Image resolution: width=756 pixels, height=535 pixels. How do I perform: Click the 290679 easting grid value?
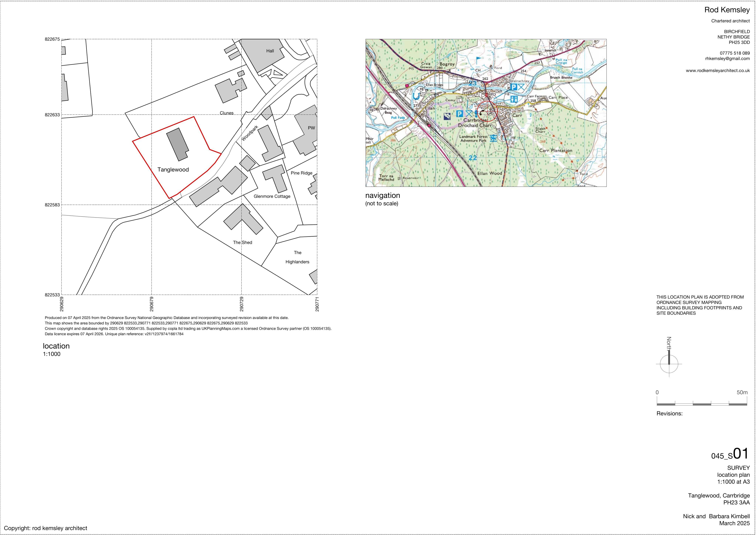coord(152,304)
